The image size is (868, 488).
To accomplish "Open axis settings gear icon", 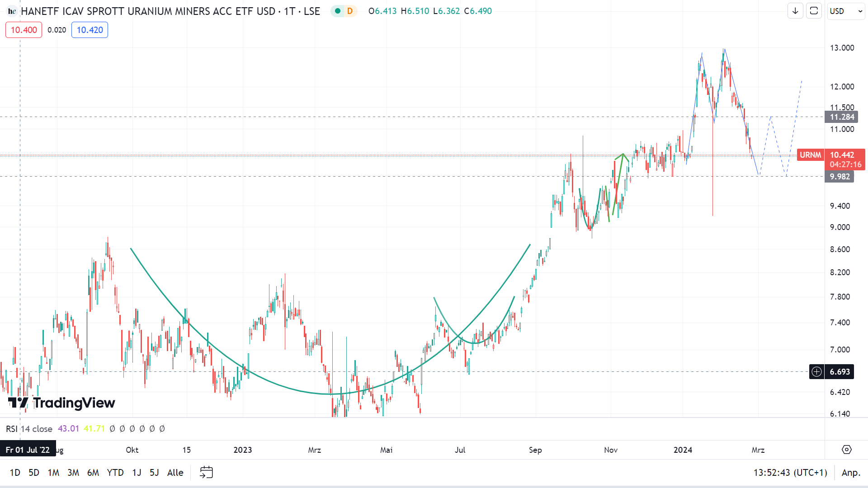I will coord(846,450).
